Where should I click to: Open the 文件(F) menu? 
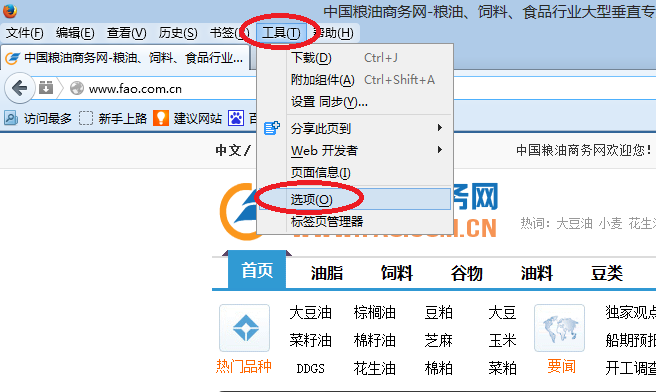24,33
